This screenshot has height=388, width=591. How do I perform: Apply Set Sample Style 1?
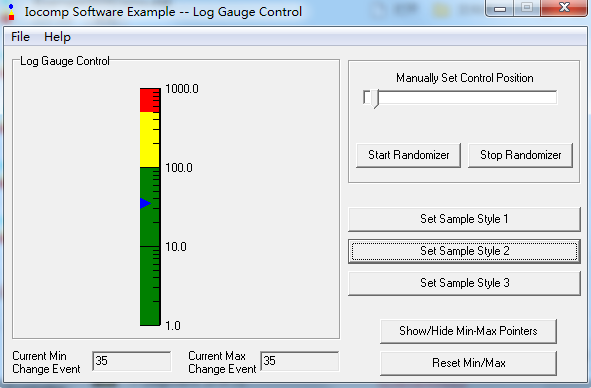[464, 219]
